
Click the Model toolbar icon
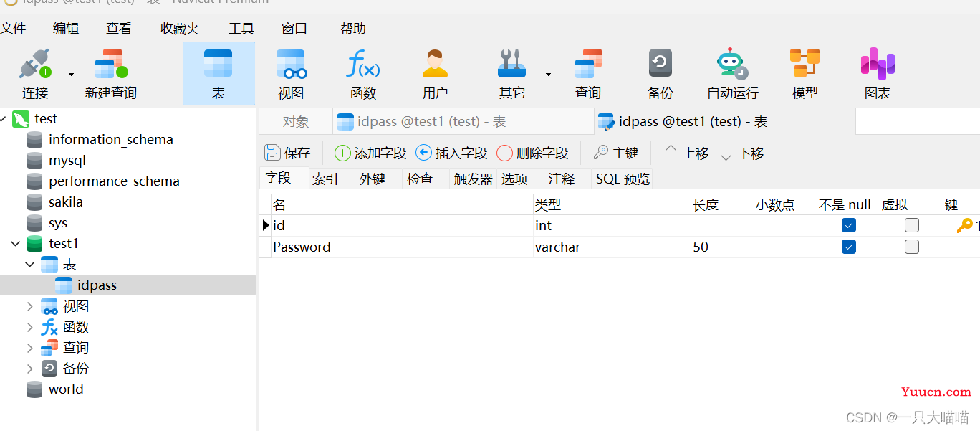click(804, 63)
